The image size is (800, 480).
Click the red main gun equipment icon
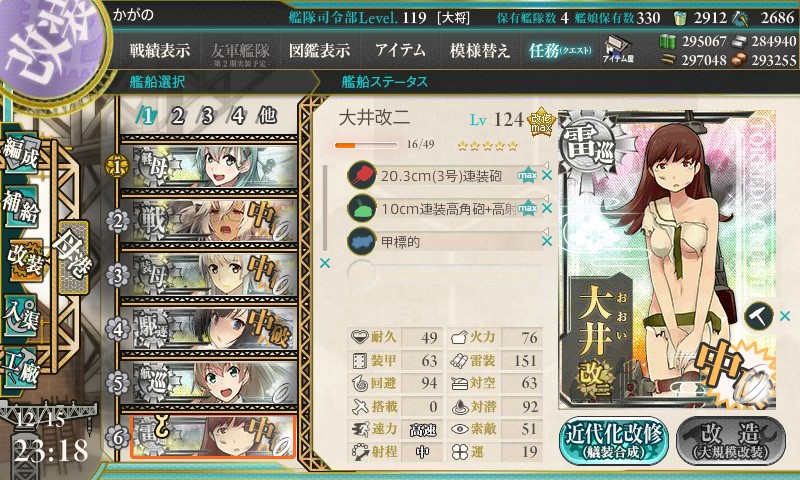361,175
